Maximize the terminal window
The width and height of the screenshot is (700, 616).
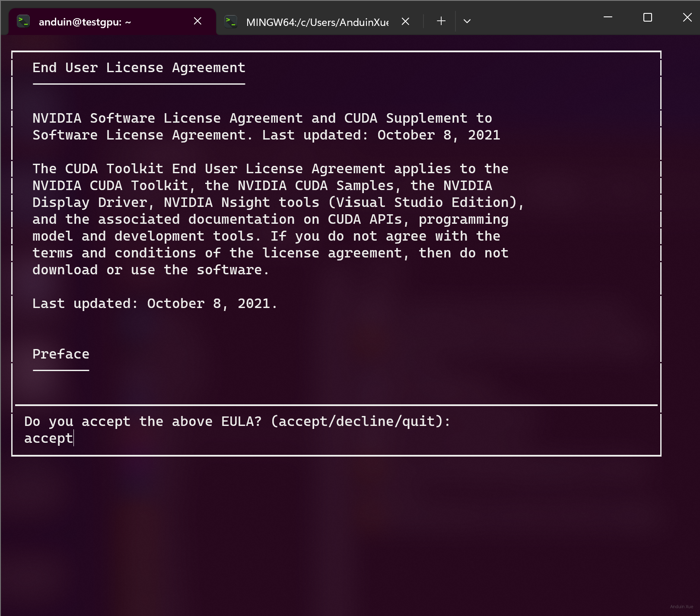[x=647, y=17]
